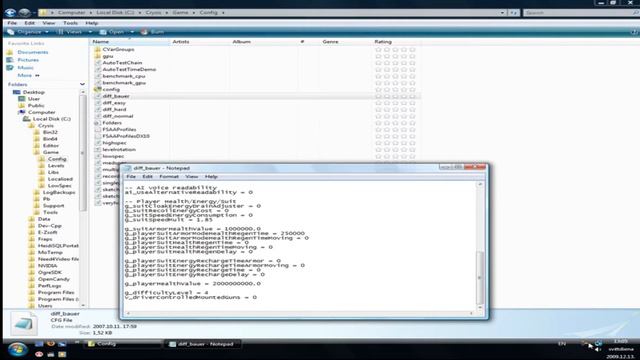
Task: Open the Explorer File menu
Action: point(12,23)
